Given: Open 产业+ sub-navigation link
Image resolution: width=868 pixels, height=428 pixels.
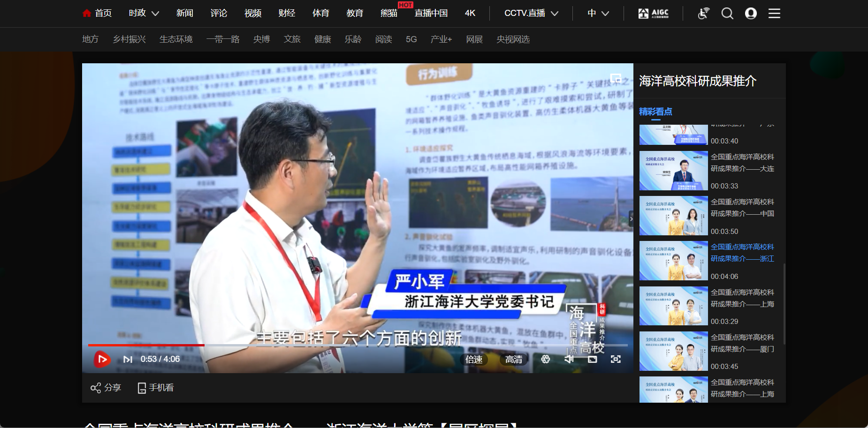Looking at the screenshot, I should [x=442, y=39].
